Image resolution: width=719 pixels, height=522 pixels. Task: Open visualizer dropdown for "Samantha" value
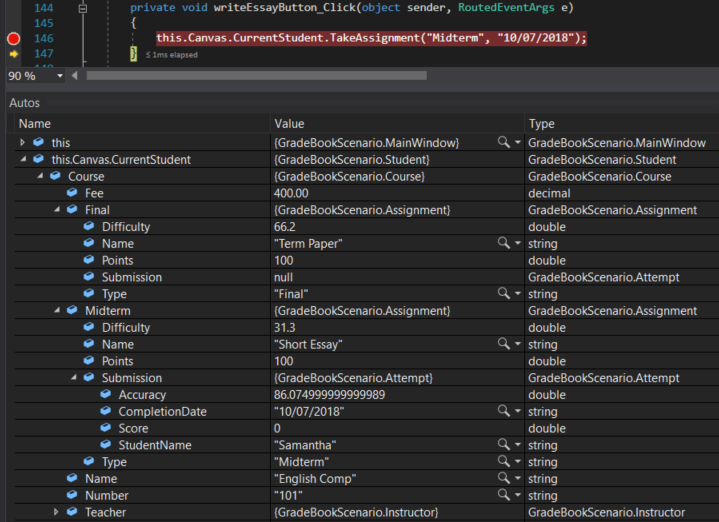[518, 445]
